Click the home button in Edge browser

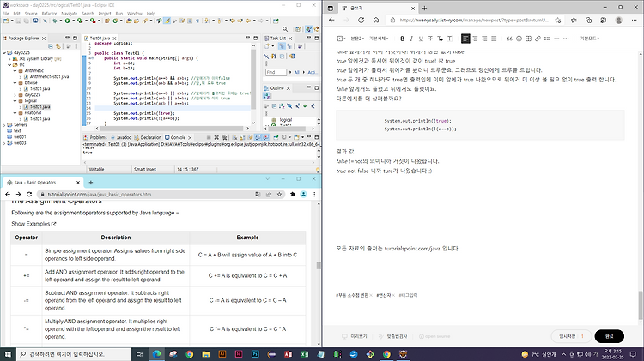coord(376,20)
